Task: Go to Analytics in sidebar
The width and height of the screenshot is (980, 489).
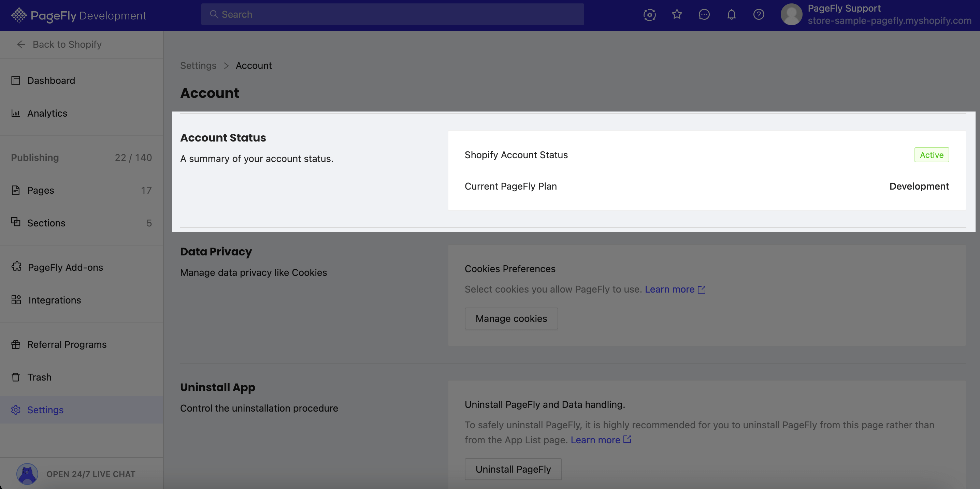Action: click(82, 113)
